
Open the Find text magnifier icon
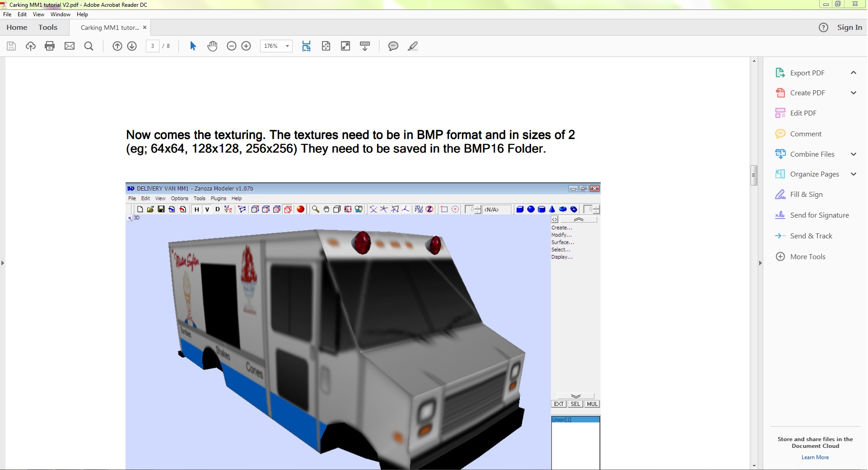pyautogui.click(x=89, y=46)
